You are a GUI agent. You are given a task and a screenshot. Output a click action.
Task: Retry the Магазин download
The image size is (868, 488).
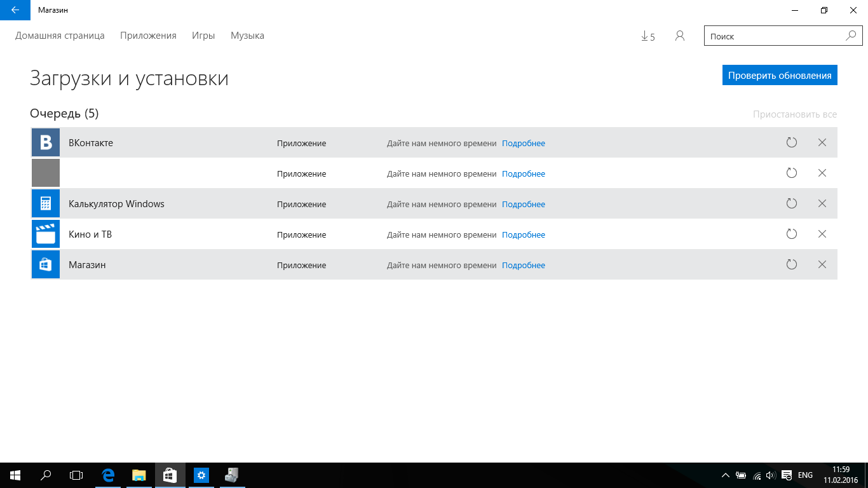pyautogui.click(x=792, y=265)
